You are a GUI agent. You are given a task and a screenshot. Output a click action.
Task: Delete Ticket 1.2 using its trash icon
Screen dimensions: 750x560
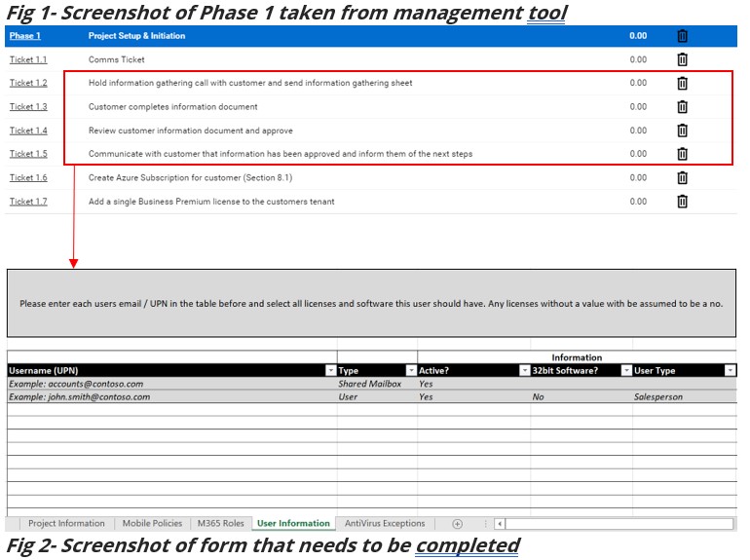[682, 83]
